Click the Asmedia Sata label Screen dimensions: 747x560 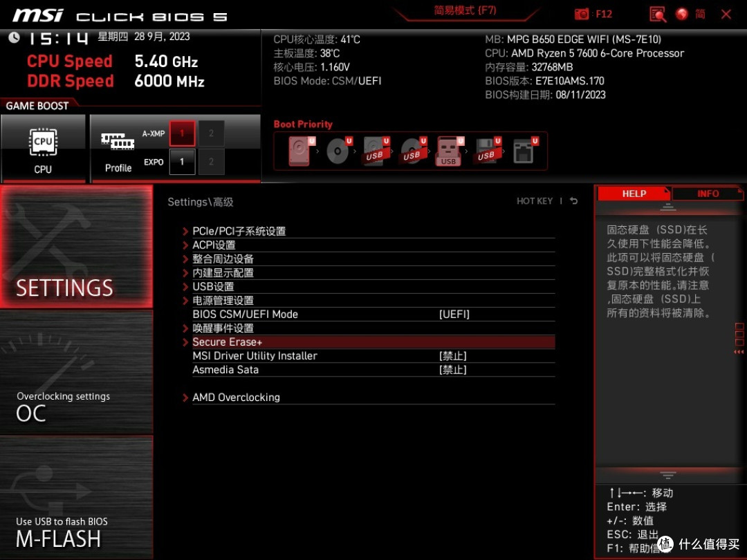tap(225, 369)
